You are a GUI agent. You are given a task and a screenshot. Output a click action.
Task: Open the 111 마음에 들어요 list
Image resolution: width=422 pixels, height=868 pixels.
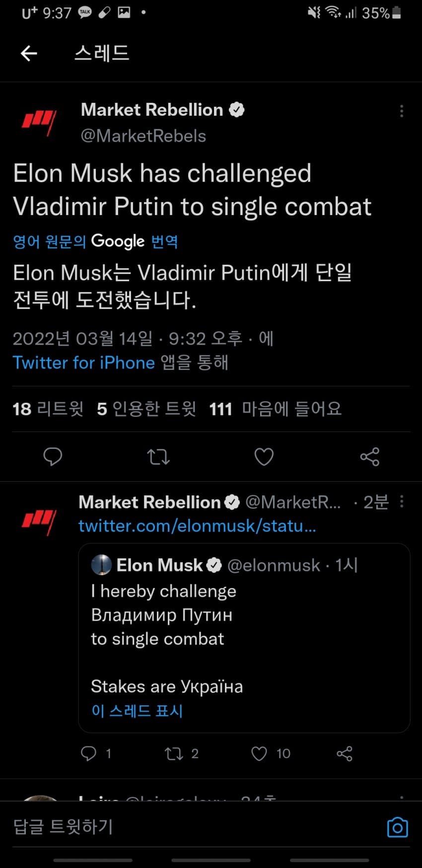click(275, 409)
